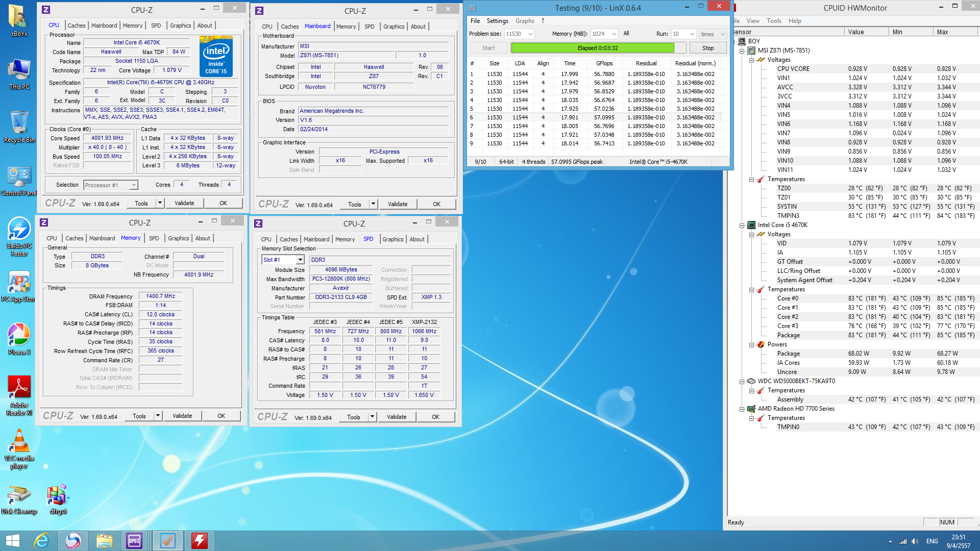Click the LinX green progress bar

[x=592, y=48]
